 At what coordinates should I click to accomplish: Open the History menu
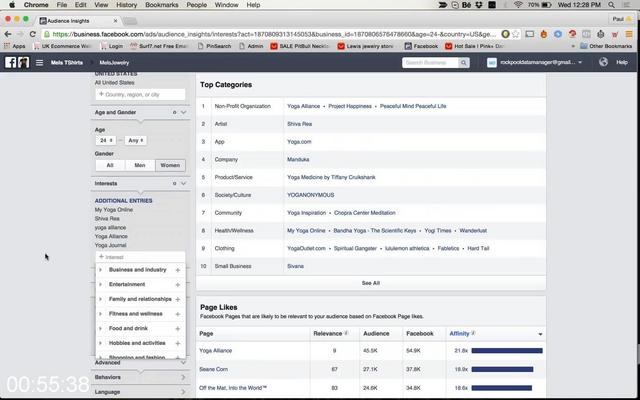[127, 5]
